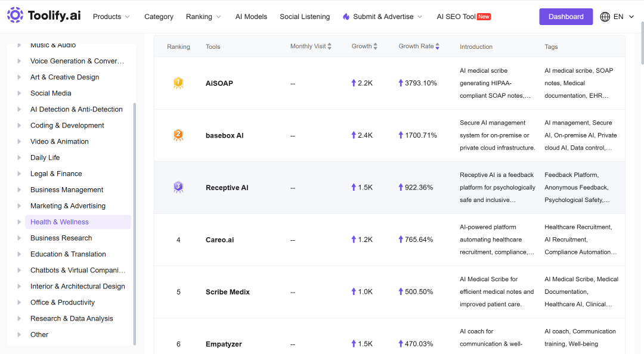Image resolution: width=644 pixels, height=354 pixels.
Task: Select Business Research category
Action: pos(61,238)
